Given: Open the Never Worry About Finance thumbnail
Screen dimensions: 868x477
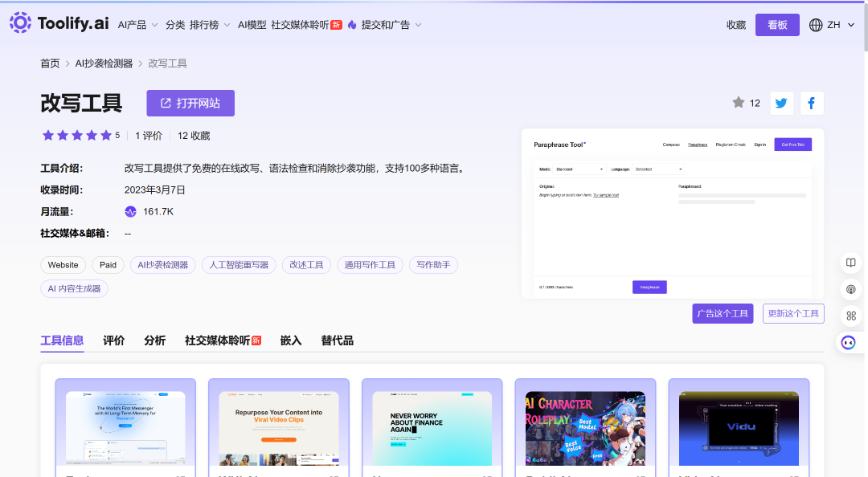Looking at the screenshot, I should [432, 428].
